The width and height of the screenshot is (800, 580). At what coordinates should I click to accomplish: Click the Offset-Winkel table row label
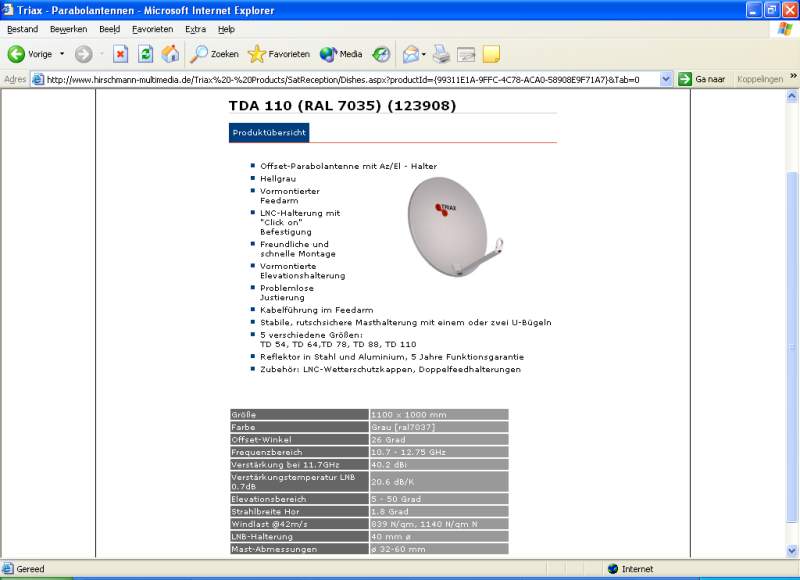[299, 440]
